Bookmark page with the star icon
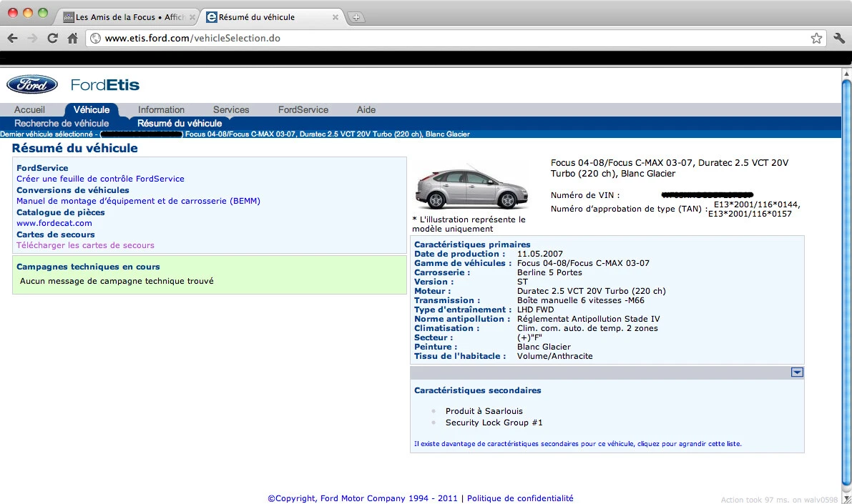This screenshot has height=504, width=852. 816,38
